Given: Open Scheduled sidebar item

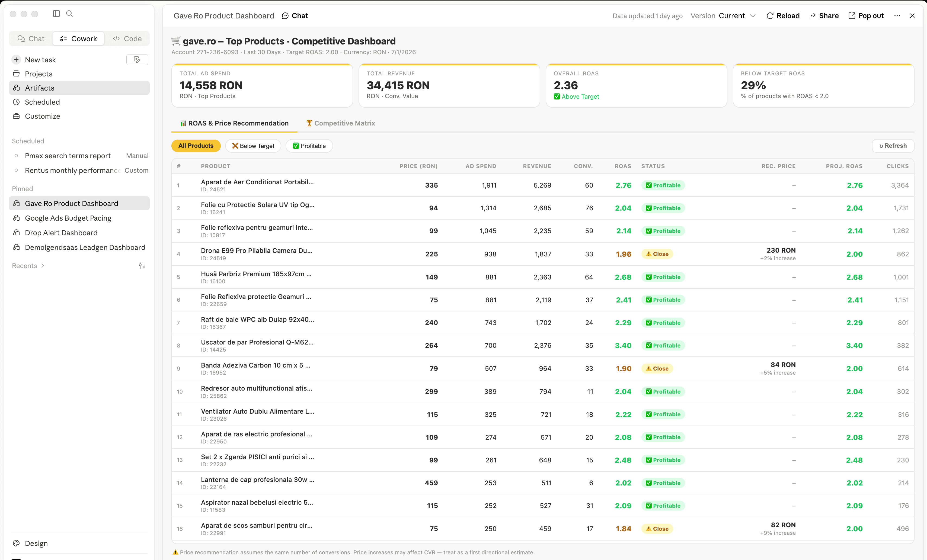Looking at the screenshot, I should [79, 102].
